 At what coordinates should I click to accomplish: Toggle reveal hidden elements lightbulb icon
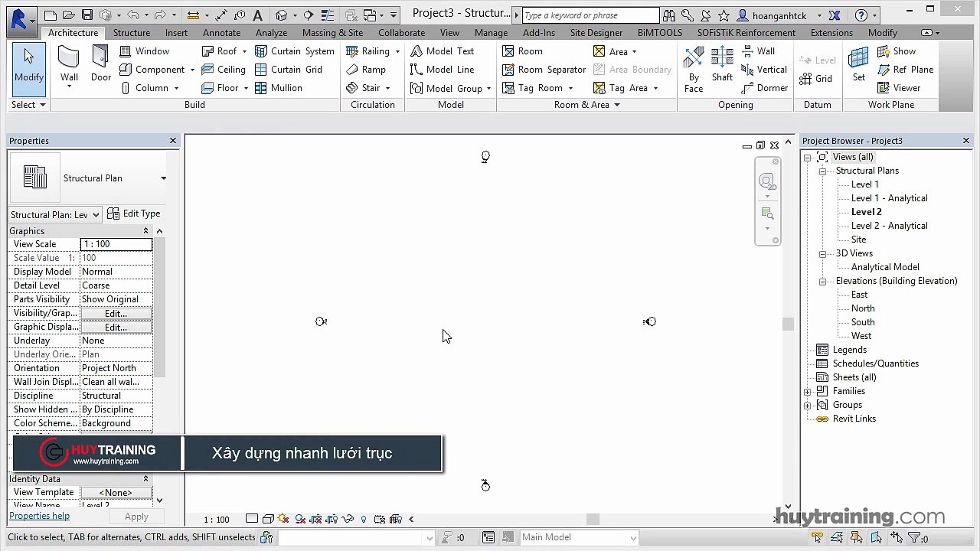[364, 519]
